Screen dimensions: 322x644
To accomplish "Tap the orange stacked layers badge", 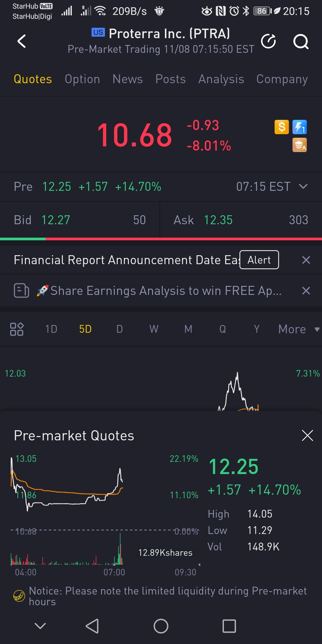I will (x=300, y=145).
